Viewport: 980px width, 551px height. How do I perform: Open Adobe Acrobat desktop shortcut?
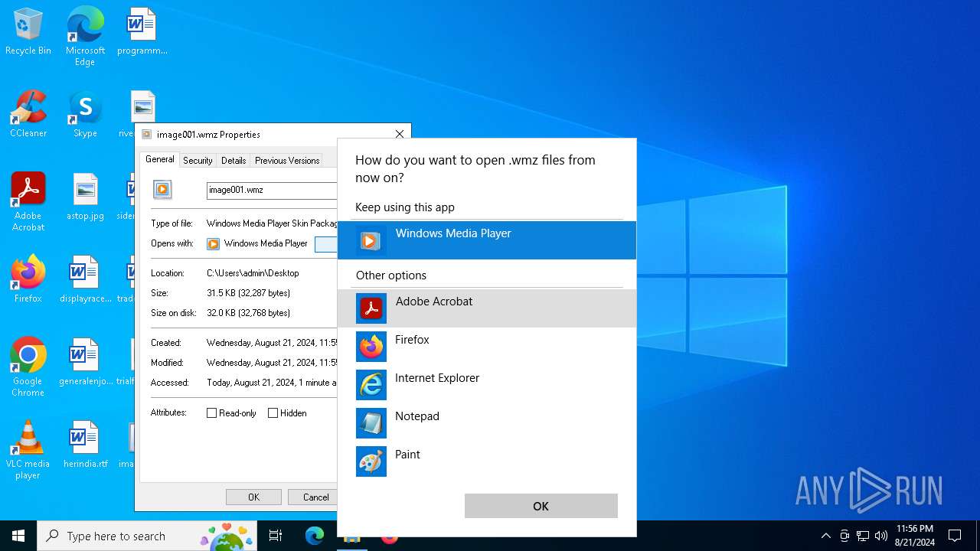pyautogui.click(x=28, y=202)
